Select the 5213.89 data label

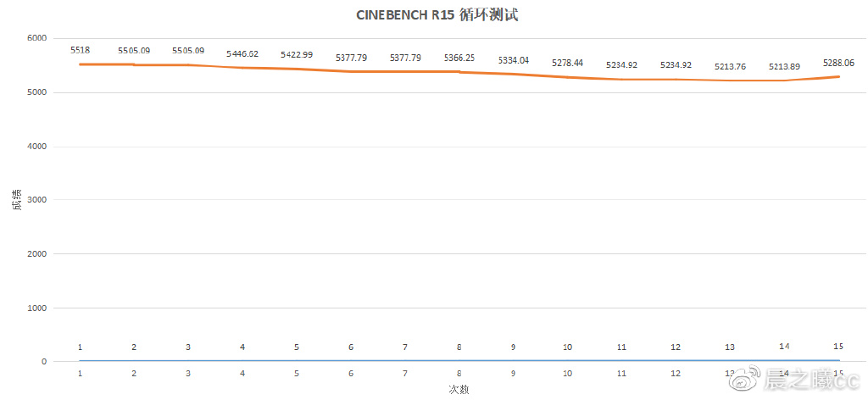click(784, 66)
